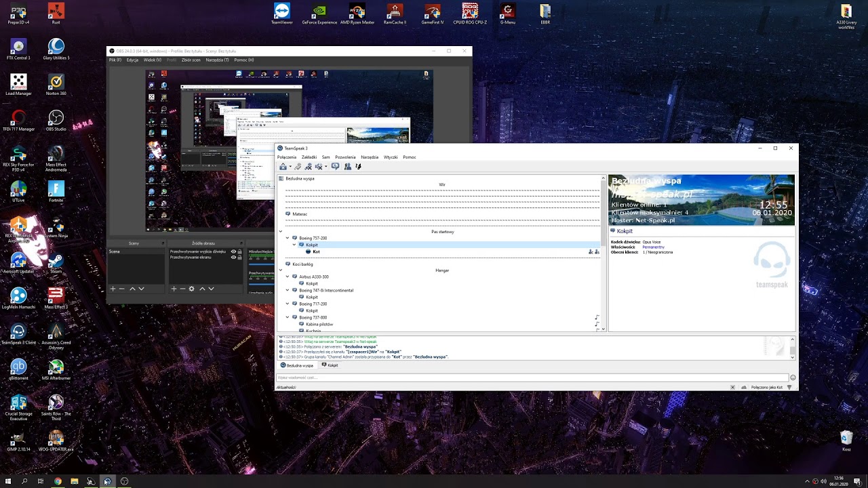
Task: Click the disconnect from server toolbar icon
Action: coord(308,166)
